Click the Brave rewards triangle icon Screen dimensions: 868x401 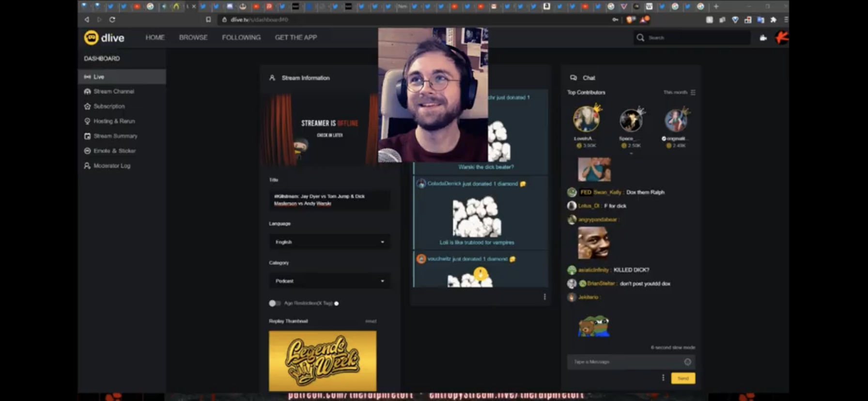pyautogui.click(x=645, y=19)
